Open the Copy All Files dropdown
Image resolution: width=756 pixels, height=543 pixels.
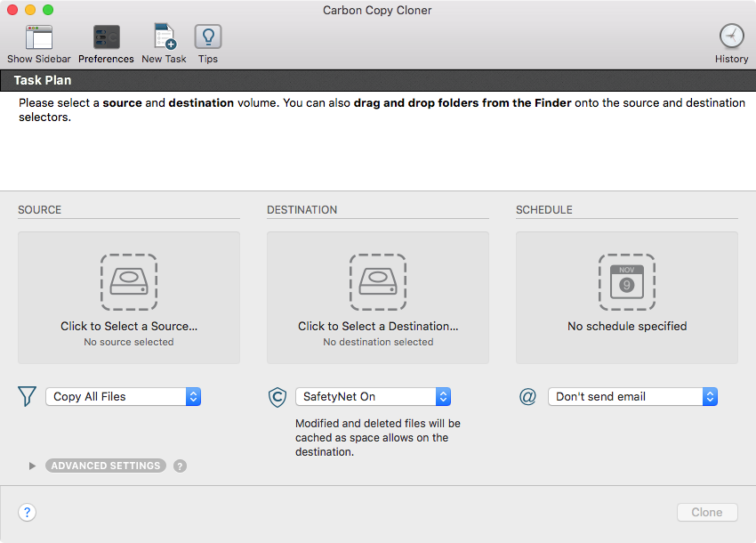[124, 397]
